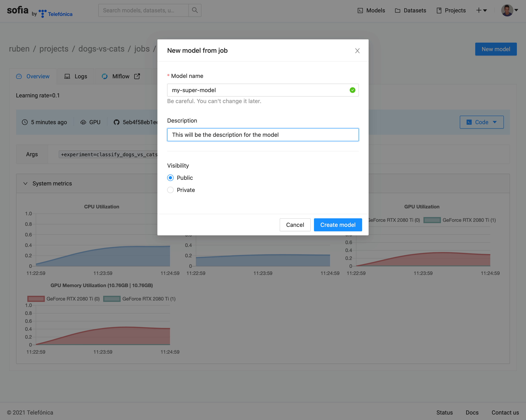Screen dimensions: 526x420
Task: Click the GitHub commit icon next to 5eb4f58eb1e
Action: [x=116, y=122]
